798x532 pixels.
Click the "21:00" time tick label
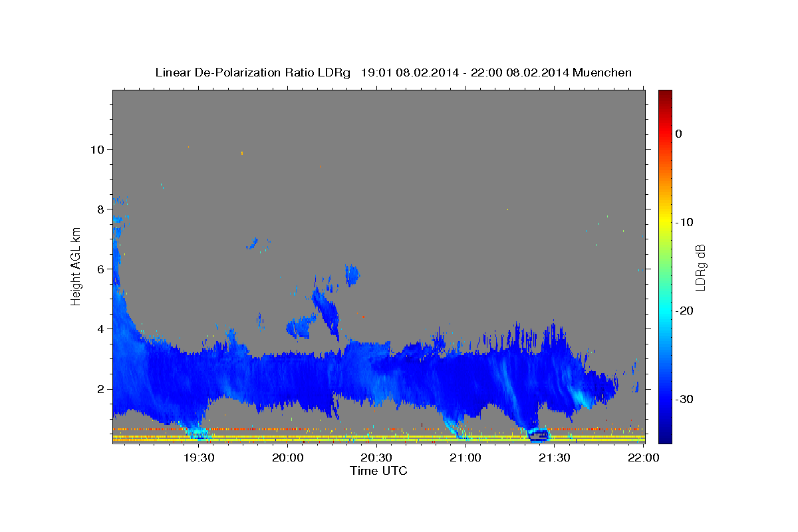465,458
